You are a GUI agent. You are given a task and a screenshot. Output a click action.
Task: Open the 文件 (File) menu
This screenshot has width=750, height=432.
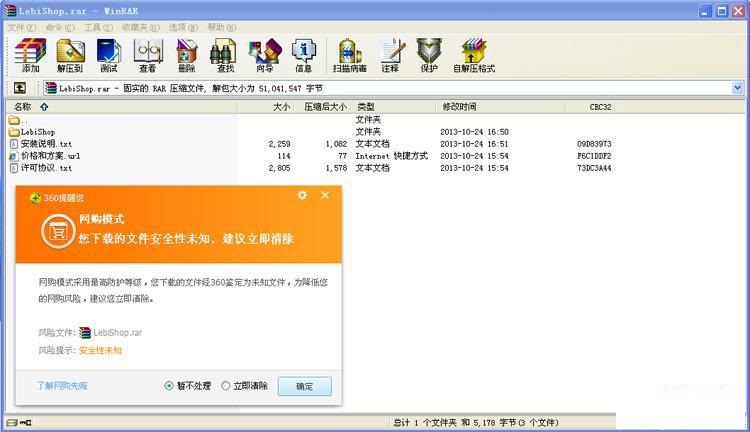(22, 27)
